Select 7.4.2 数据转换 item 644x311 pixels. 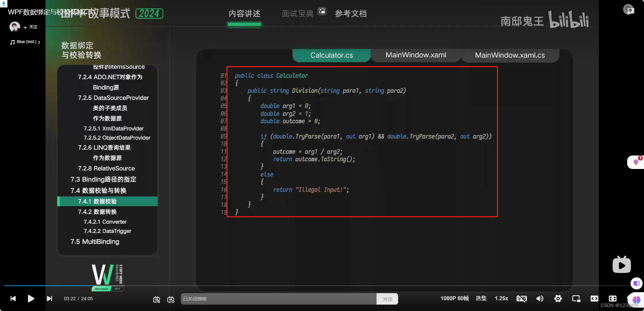pyautogui.click(x=97, y=212)
